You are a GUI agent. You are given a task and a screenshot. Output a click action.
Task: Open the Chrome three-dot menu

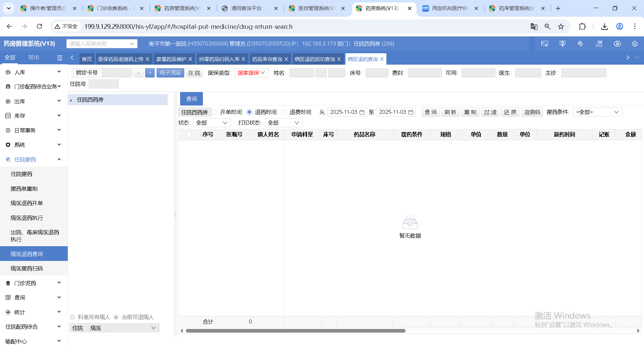(635, 26)
